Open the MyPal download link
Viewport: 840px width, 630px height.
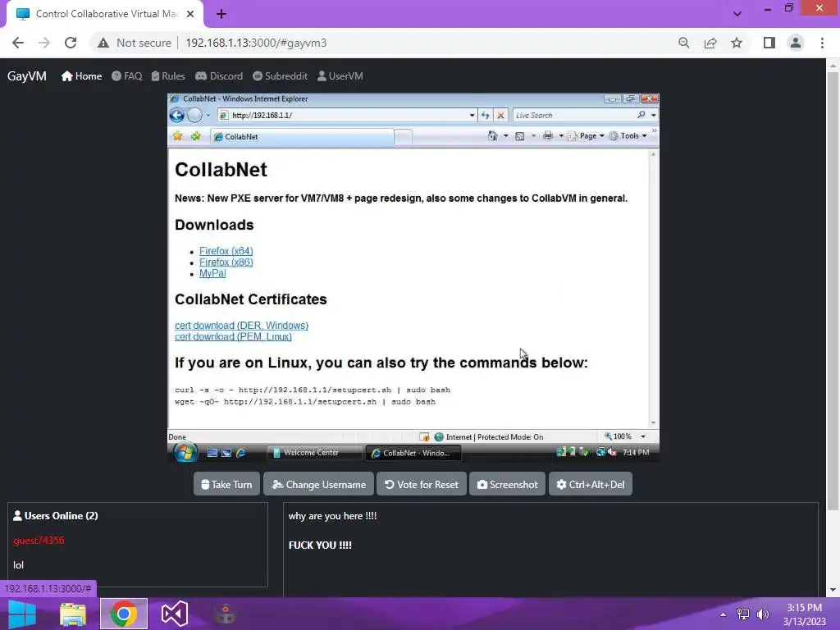[212, 273]
